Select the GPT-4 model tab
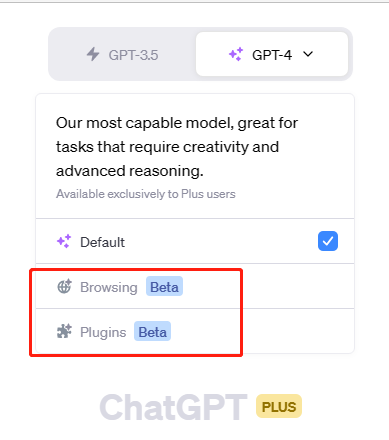The height and width of the screenshot is (440, 389). click(272, 54)
